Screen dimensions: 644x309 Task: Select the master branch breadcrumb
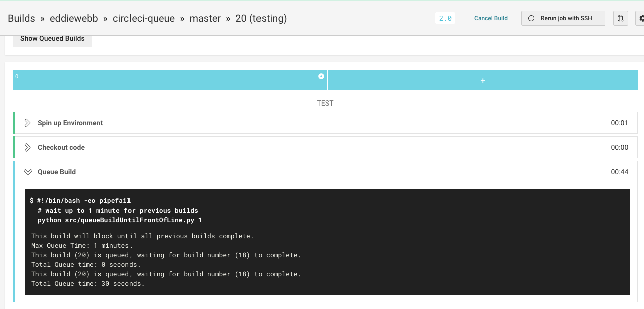pos(205,18)
